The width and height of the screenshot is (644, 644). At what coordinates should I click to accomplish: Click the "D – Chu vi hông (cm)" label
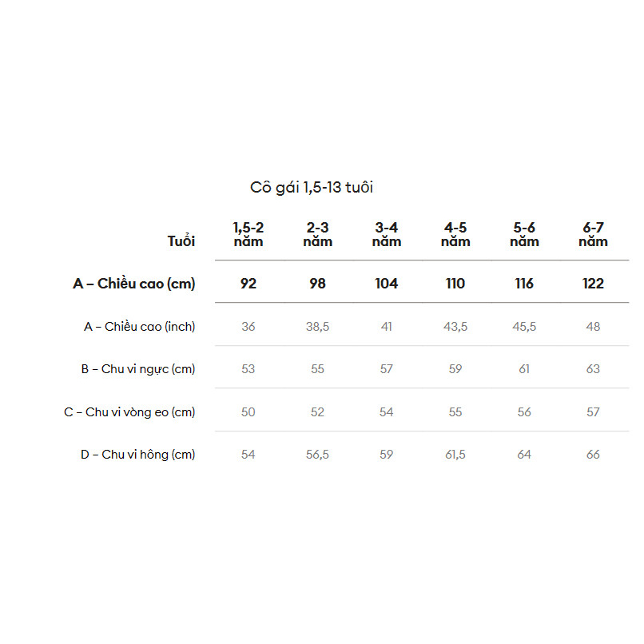point(138,455)
